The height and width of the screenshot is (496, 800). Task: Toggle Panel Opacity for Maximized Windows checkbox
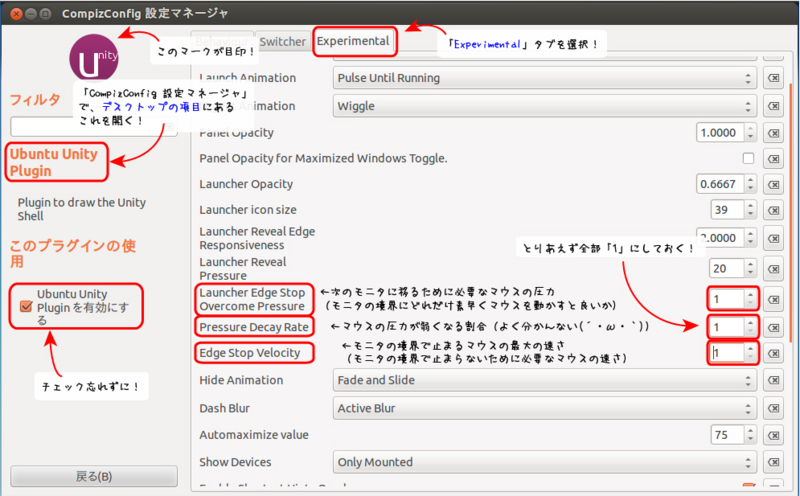click(x=748, y=158)
